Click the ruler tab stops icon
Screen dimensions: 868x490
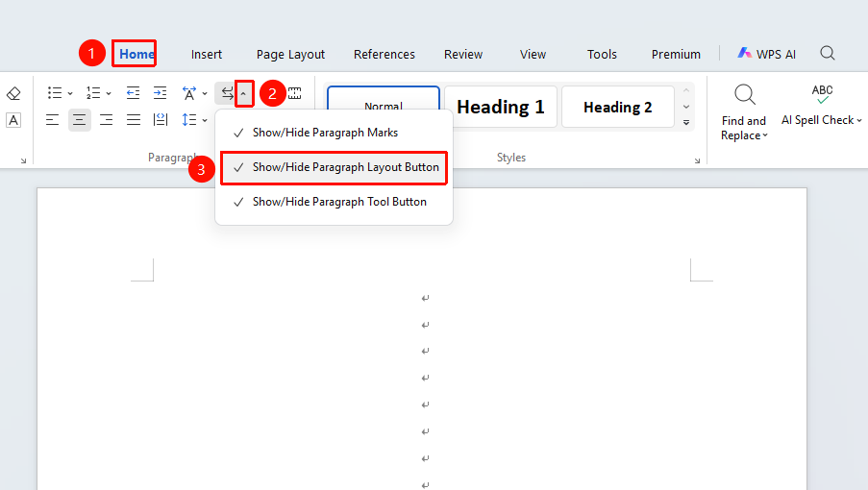tap(294, 93)
